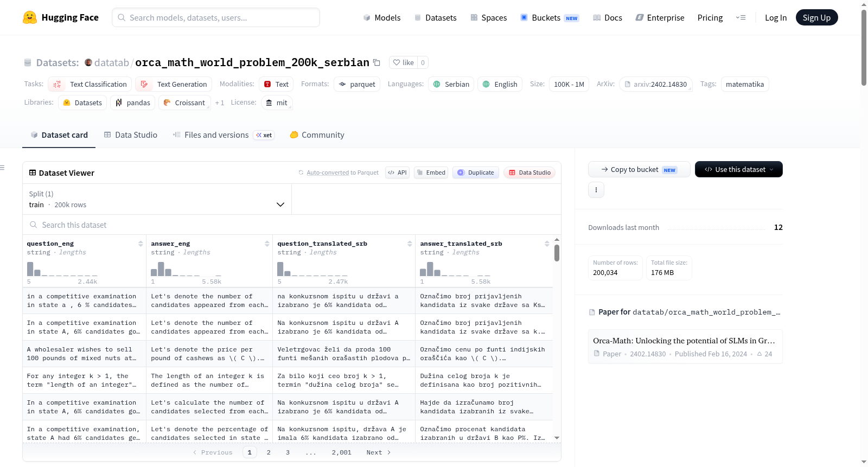
Task: Switch to the Dataset card tab
Action: [59, 135]
